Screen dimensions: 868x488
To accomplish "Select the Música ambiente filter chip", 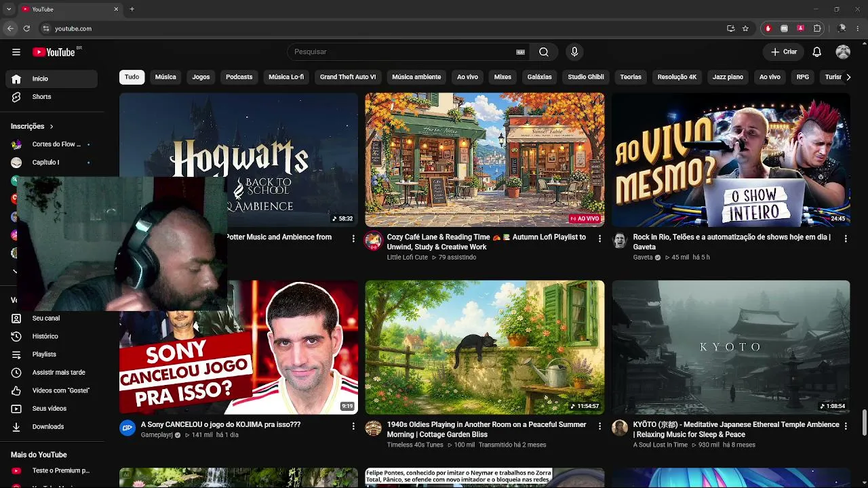I will tap(416, 77).
